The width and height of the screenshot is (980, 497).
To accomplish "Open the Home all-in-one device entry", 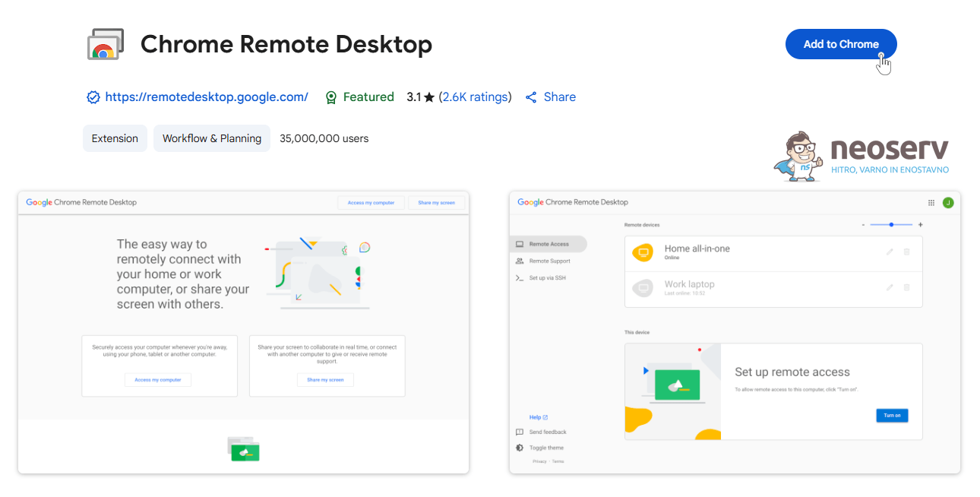I will (x=773, y=253).
